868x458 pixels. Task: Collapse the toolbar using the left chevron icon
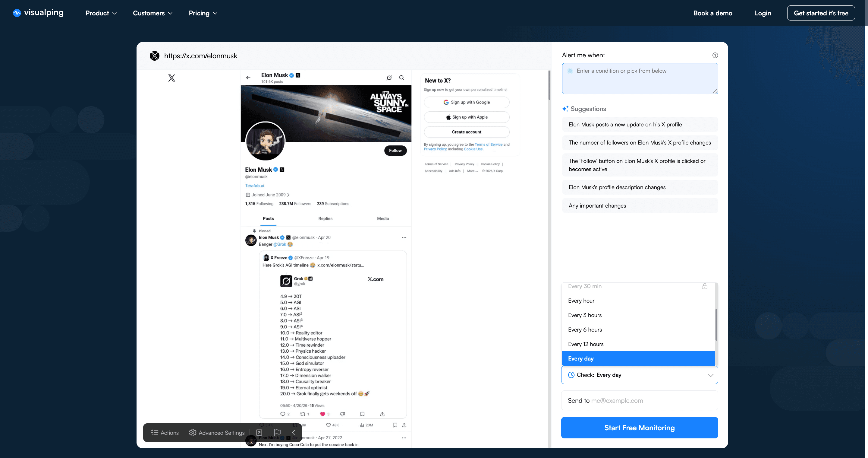point(294,433)
